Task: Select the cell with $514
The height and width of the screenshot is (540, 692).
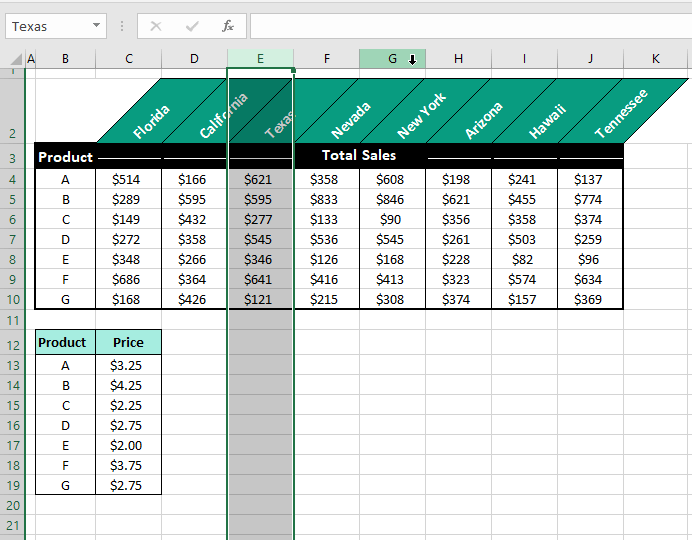Action: click(128, 180)
